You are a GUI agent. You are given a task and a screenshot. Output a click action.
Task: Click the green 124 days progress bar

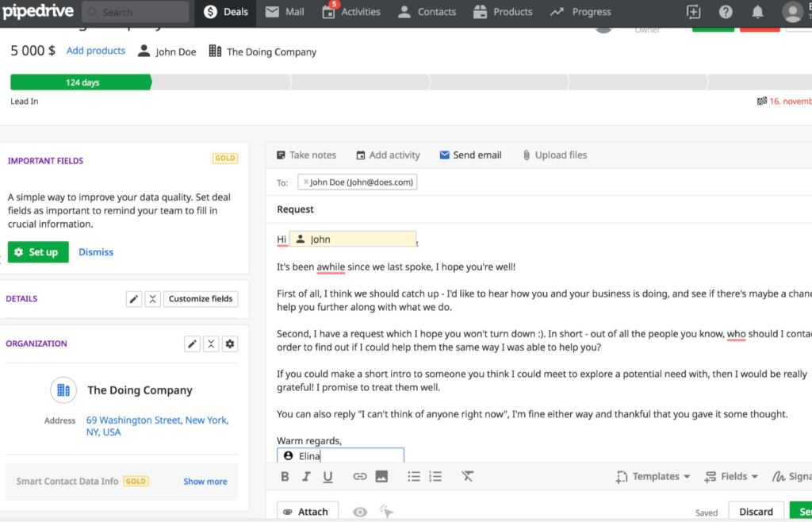79,82
